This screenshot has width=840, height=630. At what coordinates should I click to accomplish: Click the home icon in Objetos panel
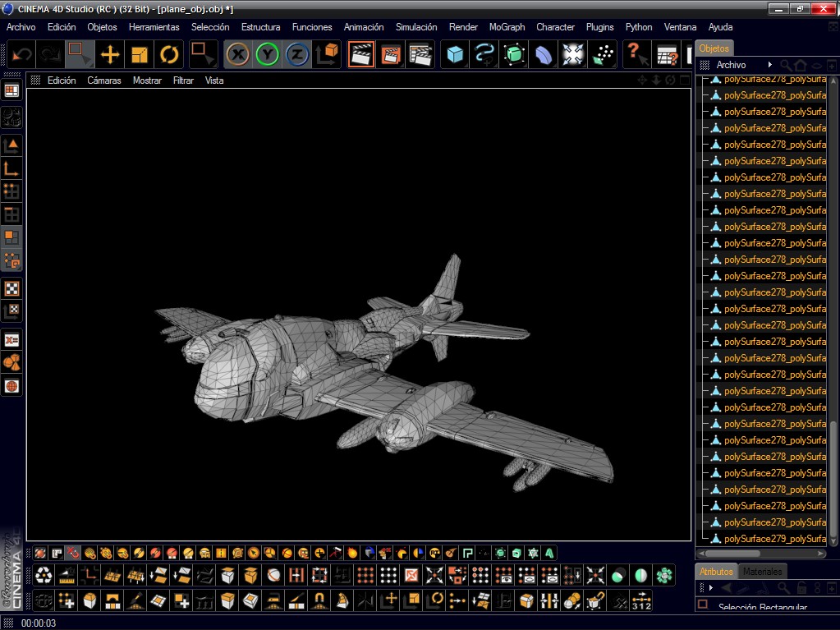(801, 66)
